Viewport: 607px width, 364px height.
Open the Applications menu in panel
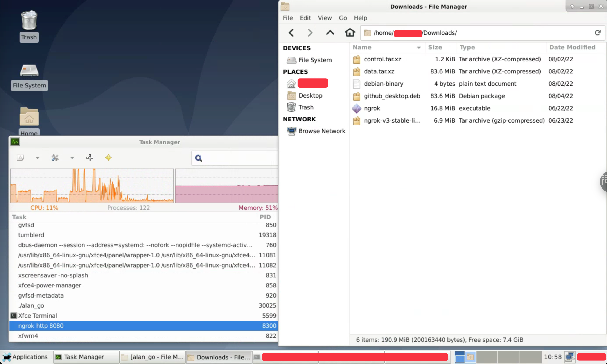pos(25,357)
